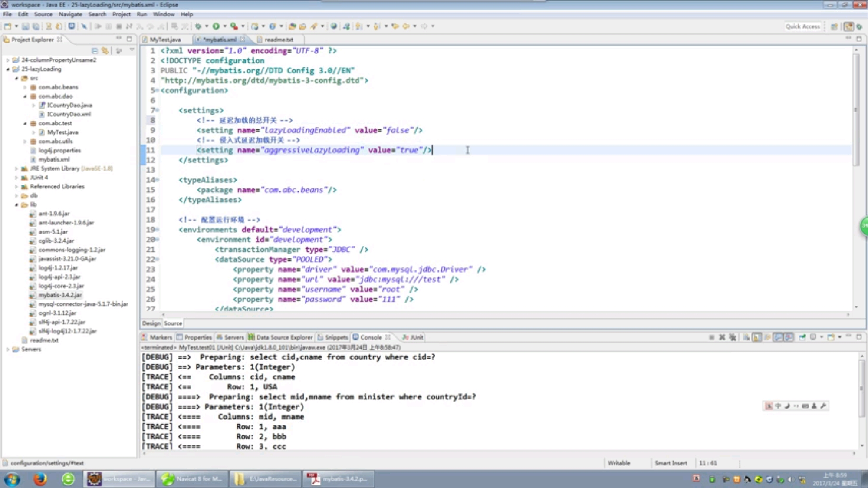The height and width of the screenshot is (488, 868).
Task: Click the Open Web Browser globe icon
Action: tap(333, 26)
